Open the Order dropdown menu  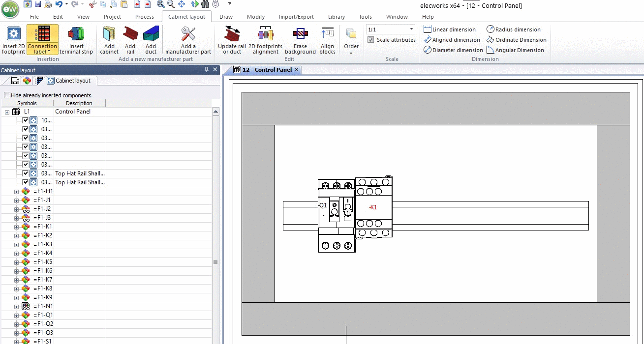(351, 41)
